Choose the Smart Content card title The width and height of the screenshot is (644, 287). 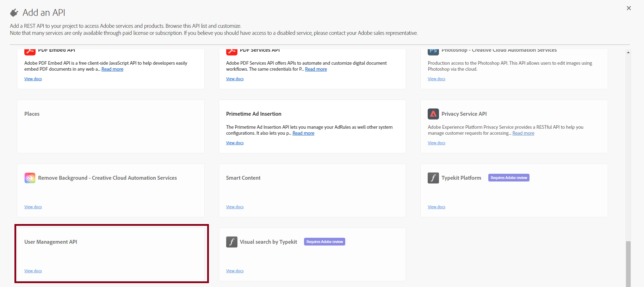[x=243, y=178]
